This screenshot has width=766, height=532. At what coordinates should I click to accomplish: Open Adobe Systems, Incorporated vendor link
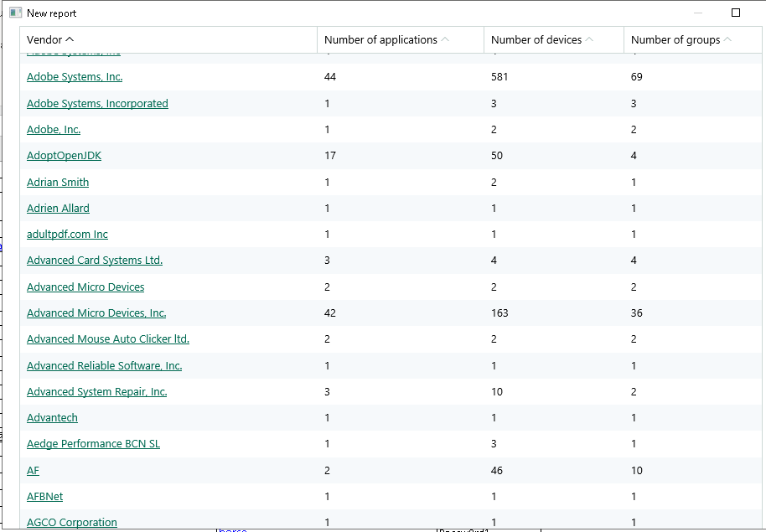coord(97,104)
